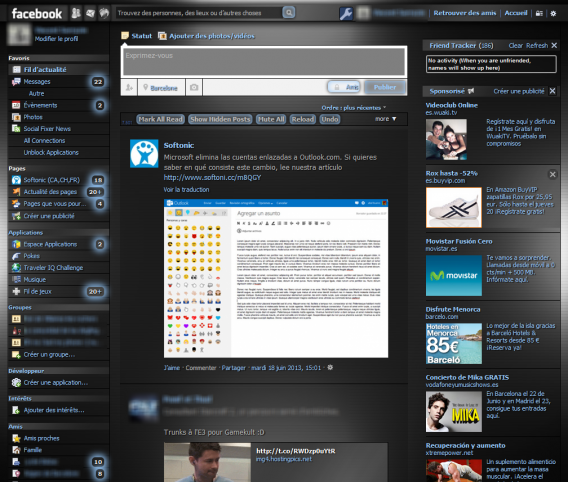Open the post options gear beside timestamp
Image resolution: width=568 pixels, height=482 pixels.
[x=330, y=367]
